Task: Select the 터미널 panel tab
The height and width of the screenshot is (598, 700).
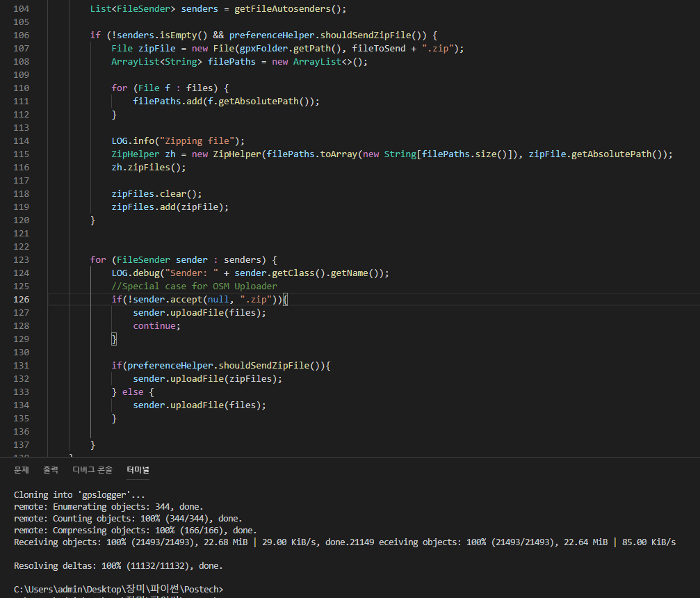Action: (138, 470)
